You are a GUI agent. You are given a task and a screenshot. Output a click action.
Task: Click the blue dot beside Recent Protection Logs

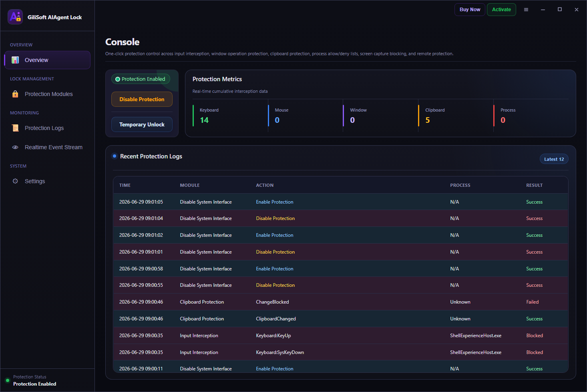click(115, 156)
